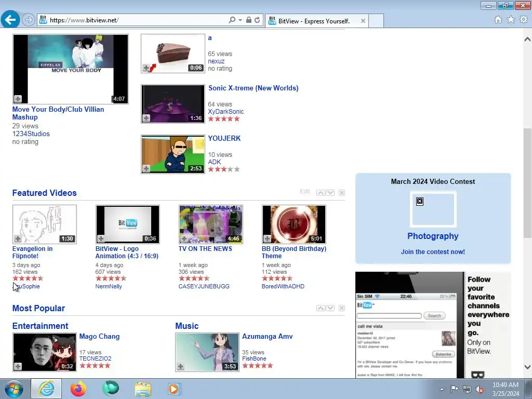Open Mago Chang video title link
The width and height of the screenshot is (532, 399).
coord(99,337)
